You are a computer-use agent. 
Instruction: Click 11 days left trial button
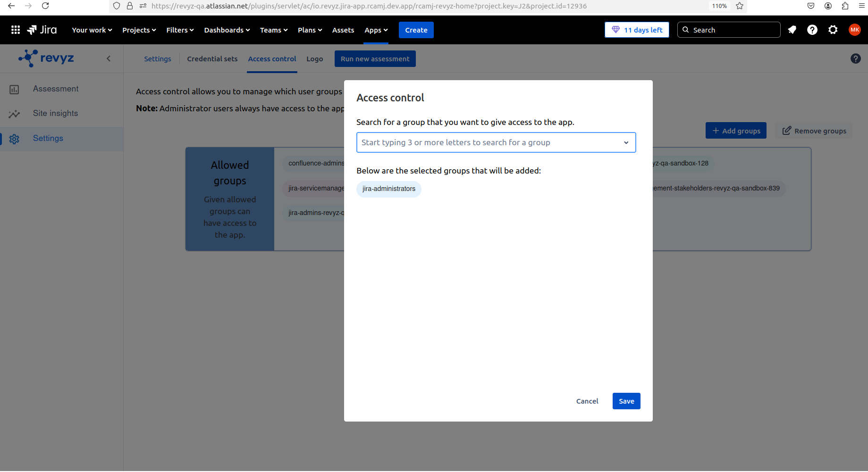(x=637, y=30)
